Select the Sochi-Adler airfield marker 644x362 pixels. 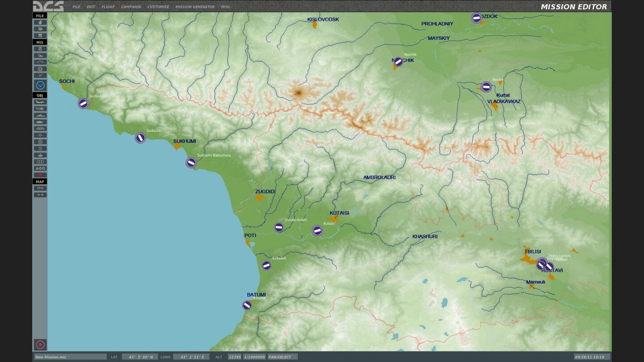click(83, 104)
